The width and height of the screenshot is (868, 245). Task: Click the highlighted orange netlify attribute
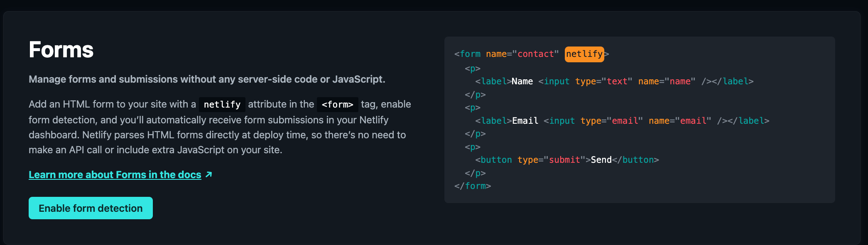click(x=584, y=54)
